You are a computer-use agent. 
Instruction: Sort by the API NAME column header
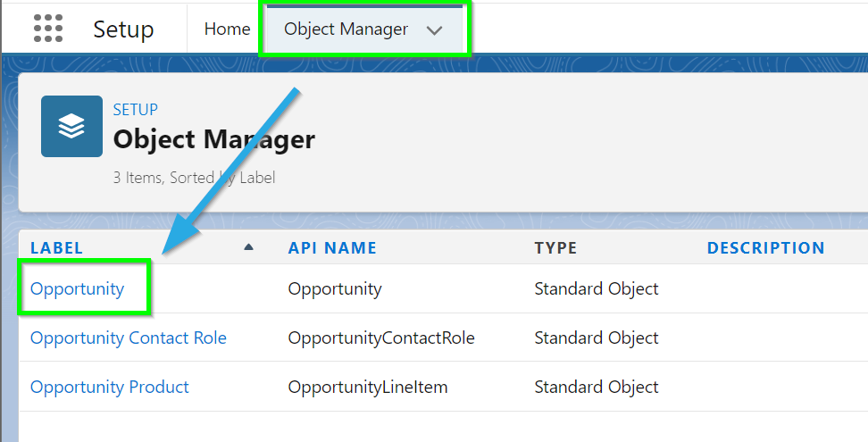coord(332,248)
